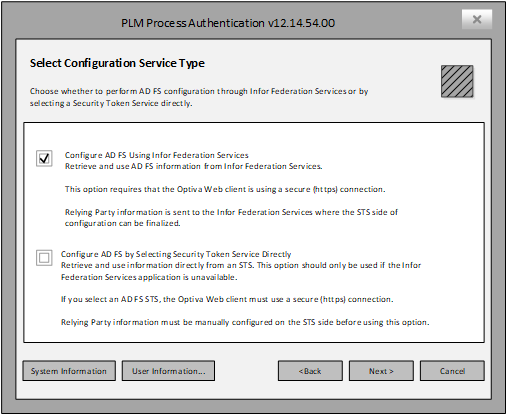The width and height of the screenshot is (507, 415).
Task: Click the If you select an AD FS STS sentence
Action: tap(227, 299)
